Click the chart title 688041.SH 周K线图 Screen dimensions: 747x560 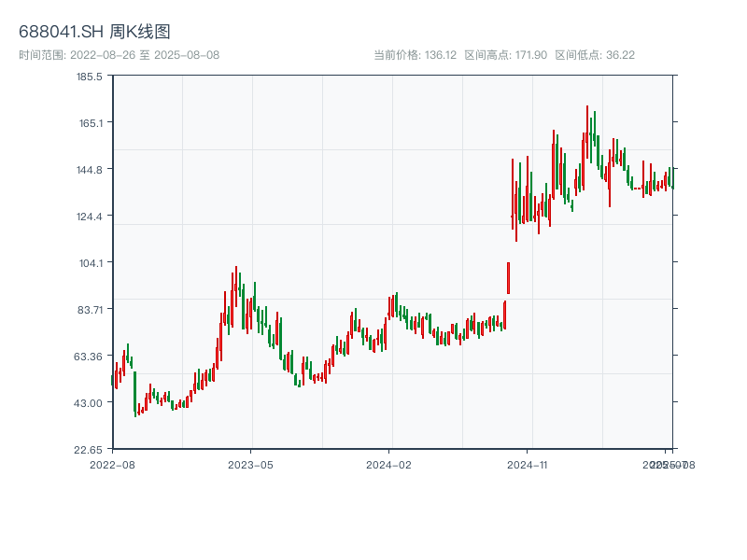coord(94,32)
